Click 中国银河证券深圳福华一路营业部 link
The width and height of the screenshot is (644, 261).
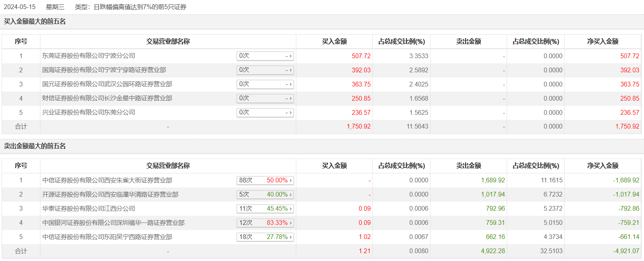[x=113, y=223]
